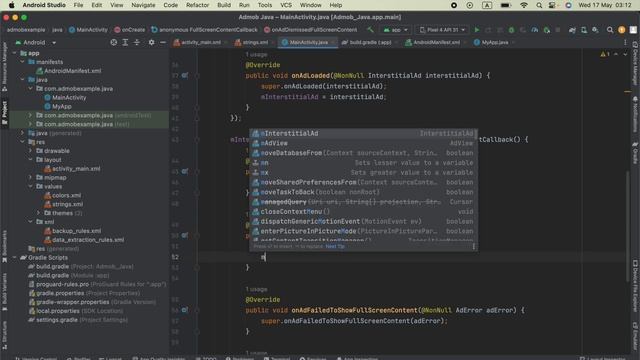Viewport: 640px width, 360px height.
Task: Open Wi-Fi status in macOS menu bar
Action: (524, 5)
